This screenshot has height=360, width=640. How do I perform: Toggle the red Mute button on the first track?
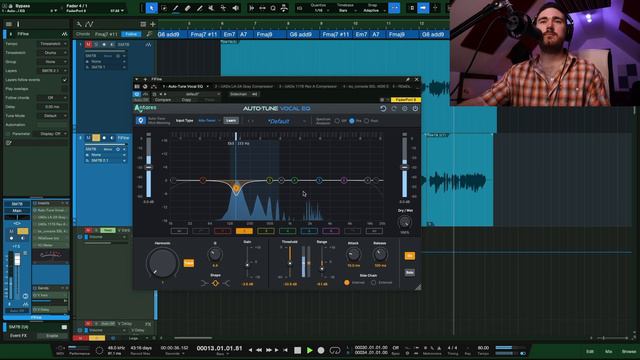(88, 44)
